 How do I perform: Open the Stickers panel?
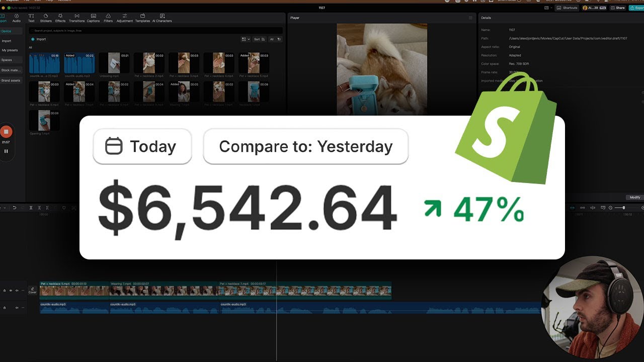click(46, 18)
